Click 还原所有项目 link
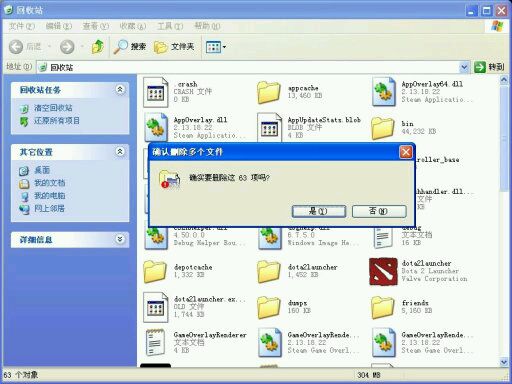The width and height of the screenshot is (512, 384). coord(57,121)
